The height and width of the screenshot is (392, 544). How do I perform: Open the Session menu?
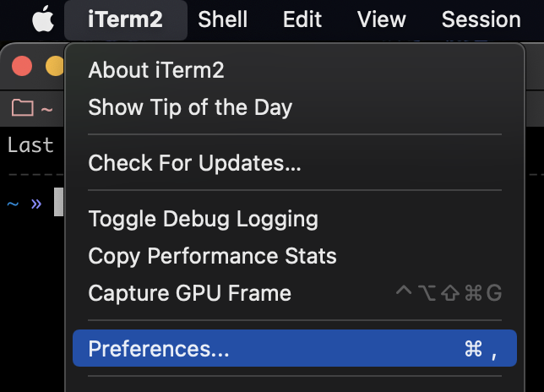pos(481,19)
